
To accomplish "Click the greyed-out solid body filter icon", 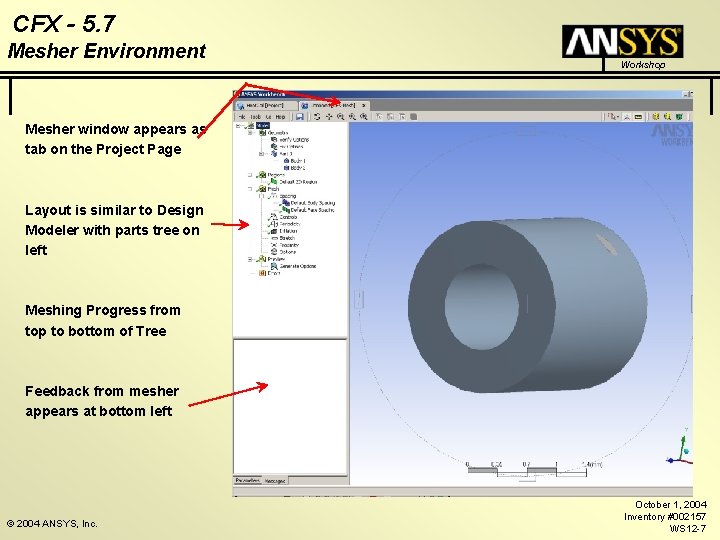I will pyautogui.click(x=413, y=117).
